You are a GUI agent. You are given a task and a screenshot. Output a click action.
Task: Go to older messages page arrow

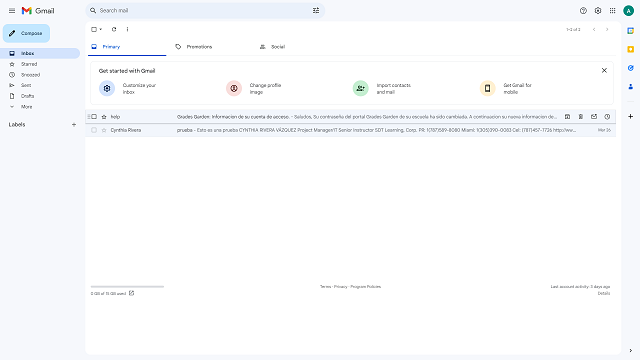click(607, 29)
